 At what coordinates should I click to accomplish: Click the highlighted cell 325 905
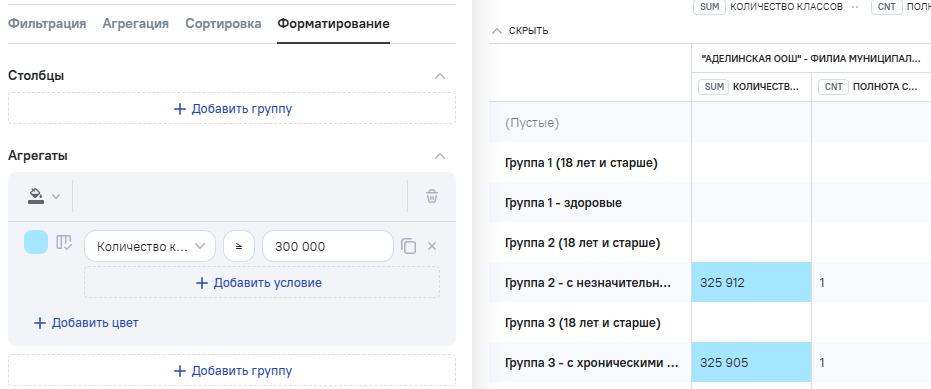click(x=751, y=362)
